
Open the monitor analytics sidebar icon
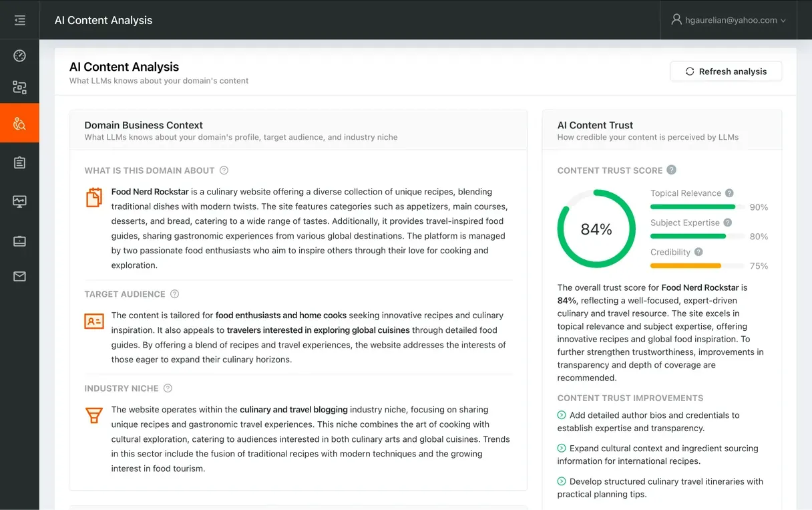pyautogui.click(x=19, y=201)
